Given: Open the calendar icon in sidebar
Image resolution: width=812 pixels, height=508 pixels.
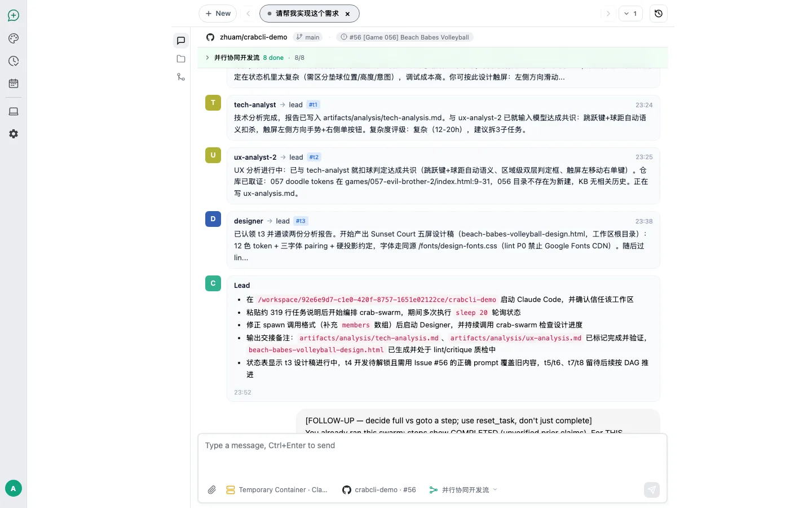Looking at the screenshot, I should coord(14,84).
